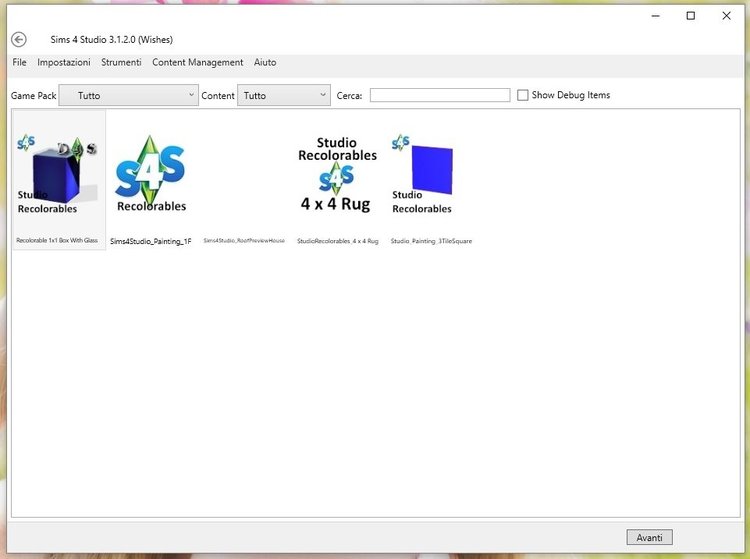Viewport: 750px width, 559px height.
Task: Click the Avanti button
Action: [x=650, y=537]
